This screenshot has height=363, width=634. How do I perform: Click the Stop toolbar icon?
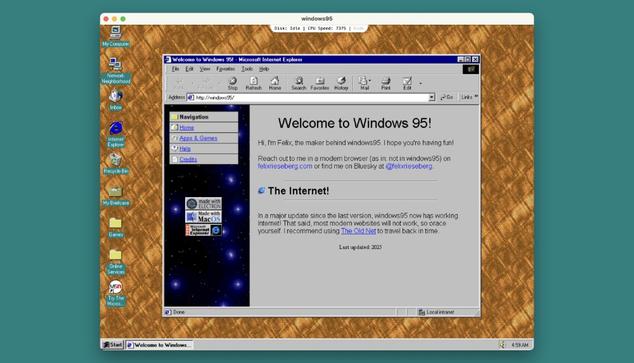pyautogui.click(x=233, y=83)
